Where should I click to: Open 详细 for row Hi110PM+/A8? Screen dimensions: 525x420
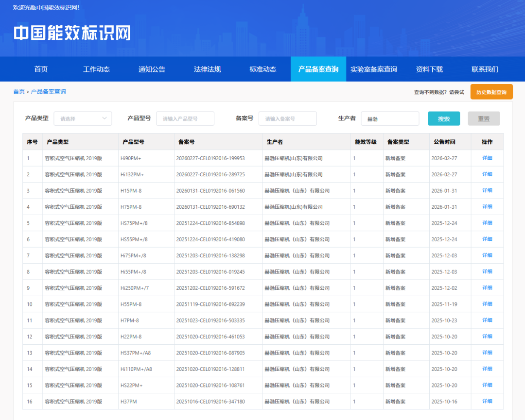pyautogui.click(x=487, y=369)
